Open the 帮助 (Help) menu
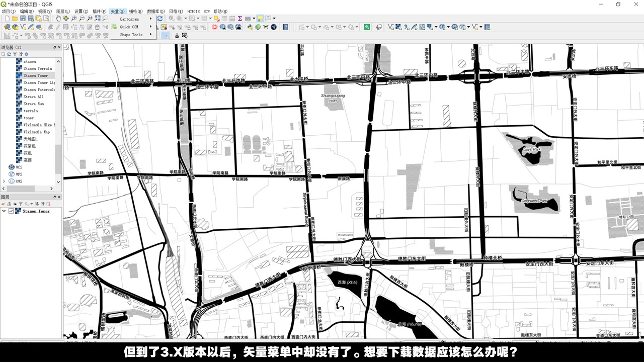The image size is (644, 362). tap(220, 11)
